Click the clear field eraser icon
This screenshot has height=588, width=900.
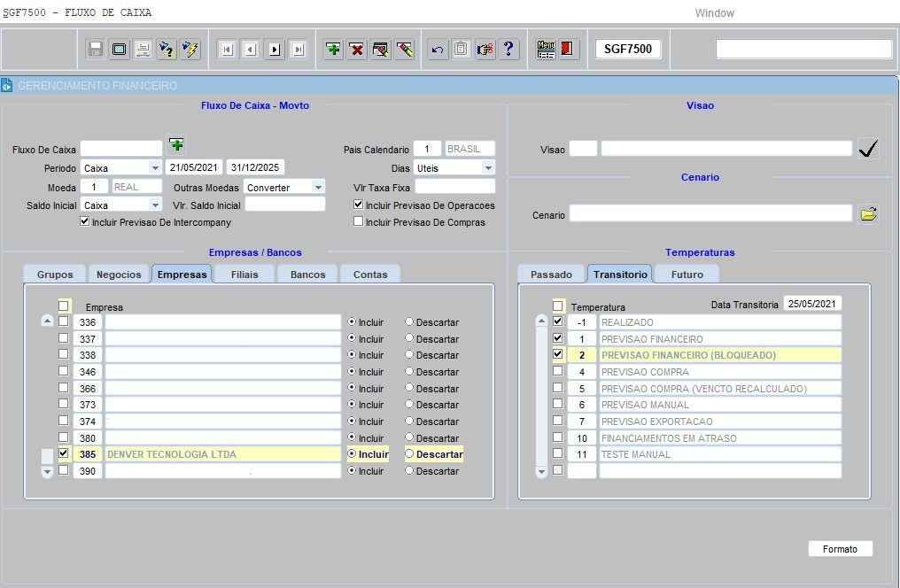click(x=404, y=50)
